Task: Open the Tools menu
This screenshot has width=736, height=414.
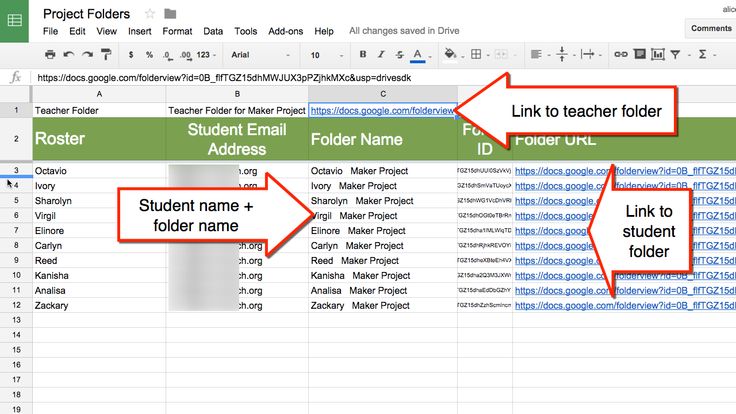Action: (x=245, y=31)
